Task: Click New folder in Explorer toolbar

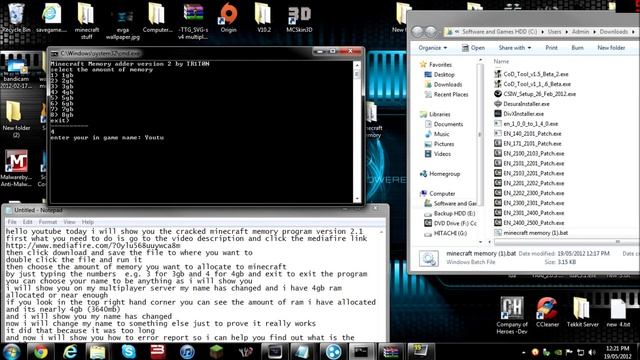Action: 611,48
